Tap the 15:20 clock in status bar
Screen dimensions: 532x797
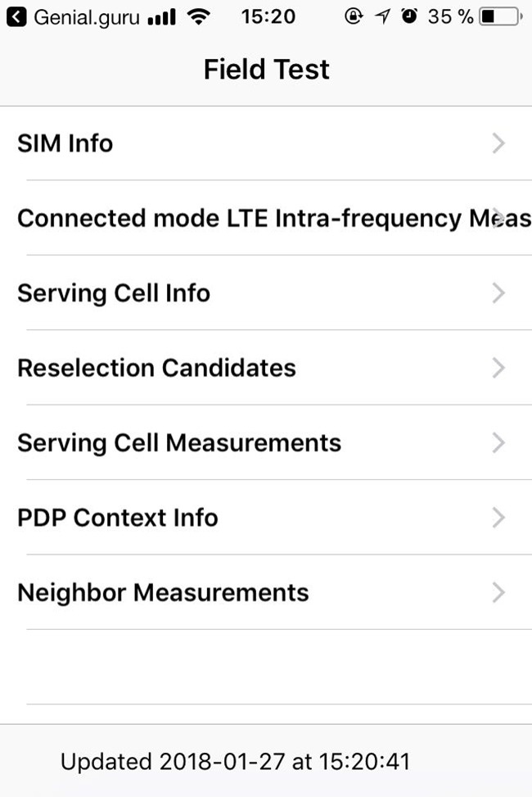pyautogui.click(x=268, y=16)
